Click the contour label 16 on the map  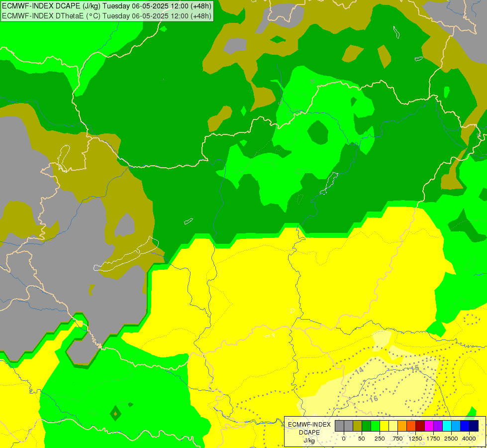pos(374,399)
